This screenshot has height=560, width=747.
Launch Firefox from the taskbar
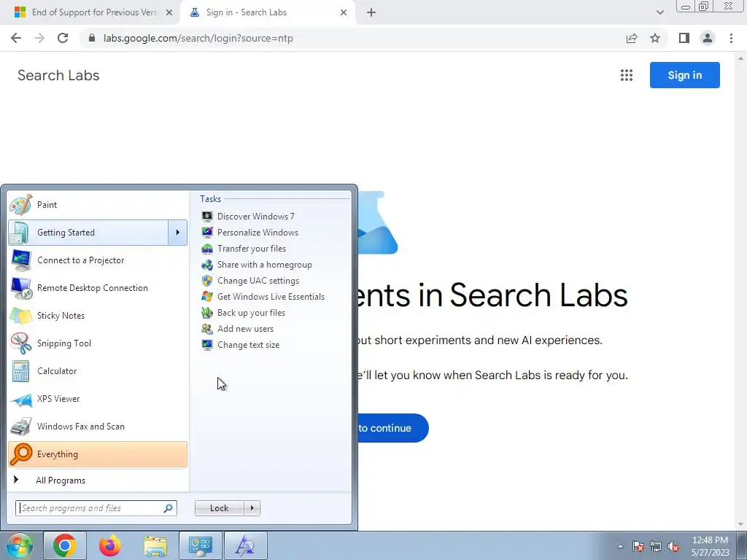pos(110,545)
